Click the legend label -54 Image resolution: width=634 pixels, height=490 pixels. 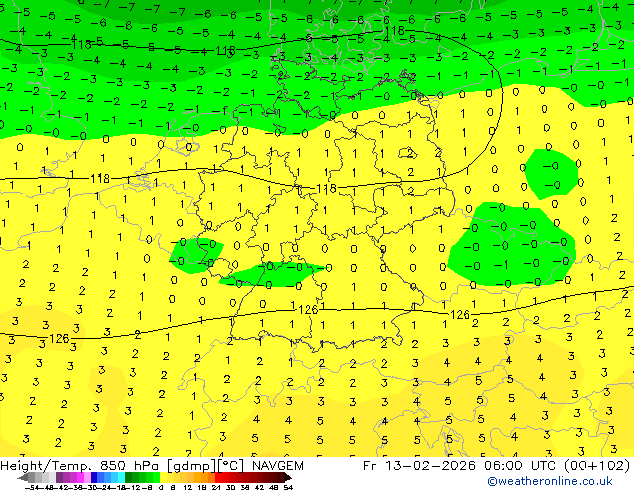tap(33, 487)
